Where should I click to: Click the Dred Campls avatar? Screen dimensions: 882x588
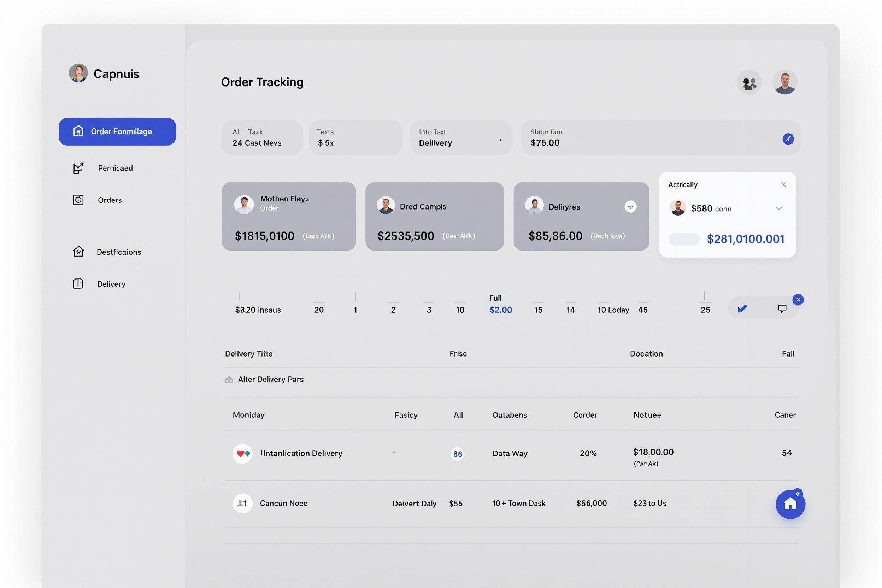click(x=386, y=206)
